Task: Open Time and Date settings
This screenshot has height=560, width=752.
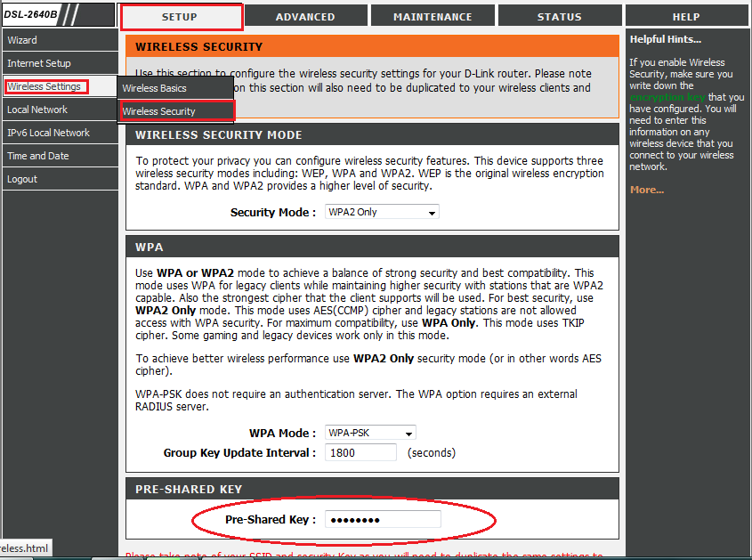Action: (x=38, y=156)
